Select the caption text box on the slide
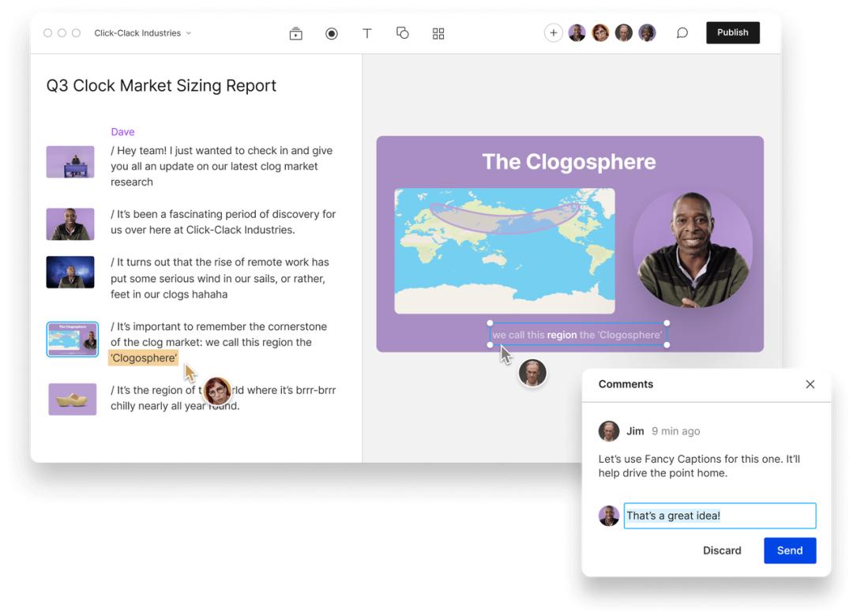 click(578, 334)
